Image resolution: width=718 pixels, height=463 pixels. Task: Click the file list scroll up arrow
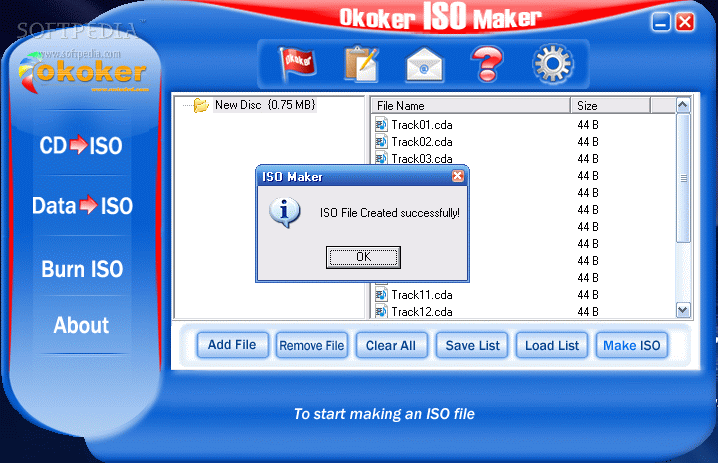coord(683,105)
